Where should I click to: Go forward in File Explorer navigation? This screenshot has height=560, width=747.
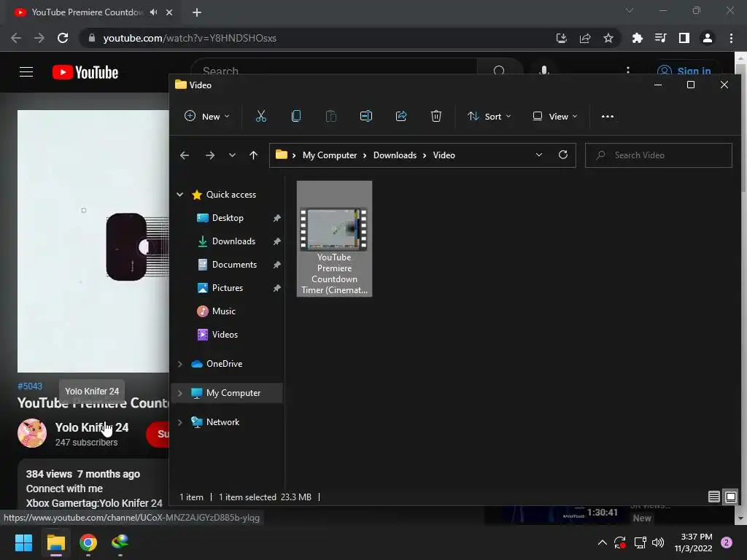[209, 155]
